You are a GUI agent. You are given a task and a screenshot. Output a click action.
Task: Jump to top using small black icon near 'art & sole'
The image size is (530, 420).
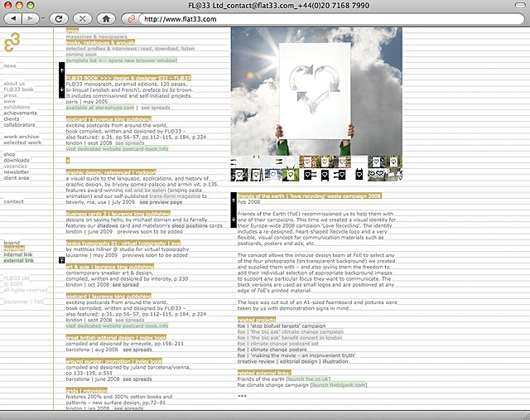tap(61, 260)
